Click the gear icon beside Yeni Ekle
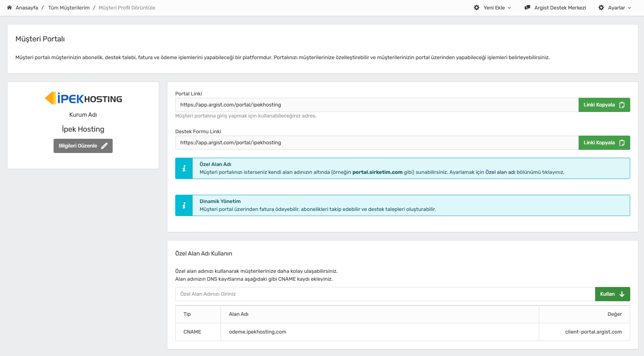The height and width of the screenshot is (356, 644). (477, 7)
